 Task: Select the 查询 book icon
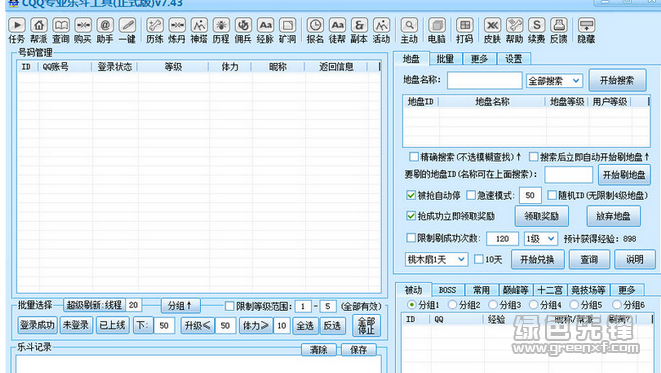[61, 25]
